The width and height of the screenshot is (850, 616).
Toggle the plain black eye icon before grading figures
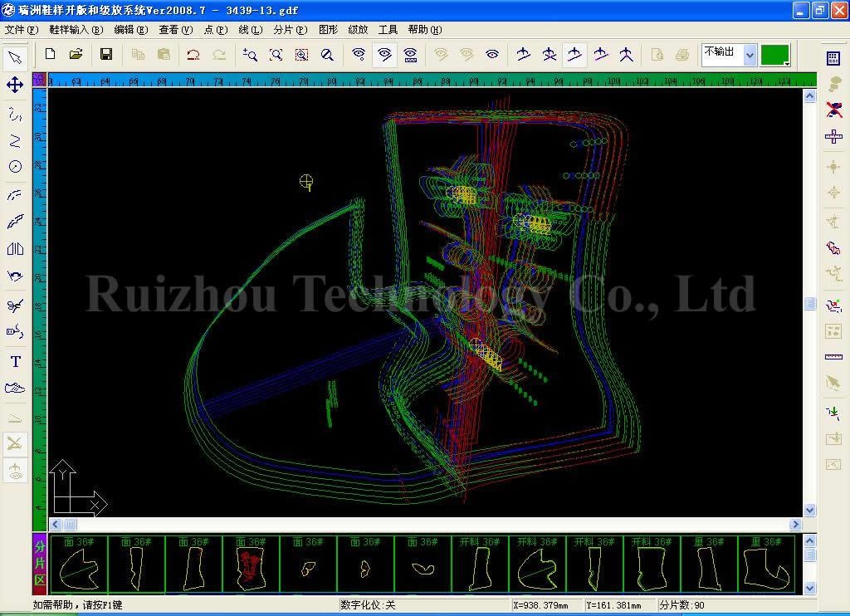coord(492,54)
